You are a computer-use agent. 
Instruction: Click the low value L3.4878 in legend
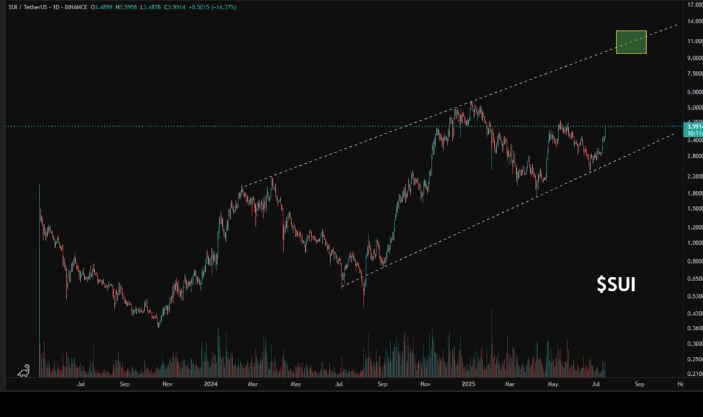click(151, 7)
